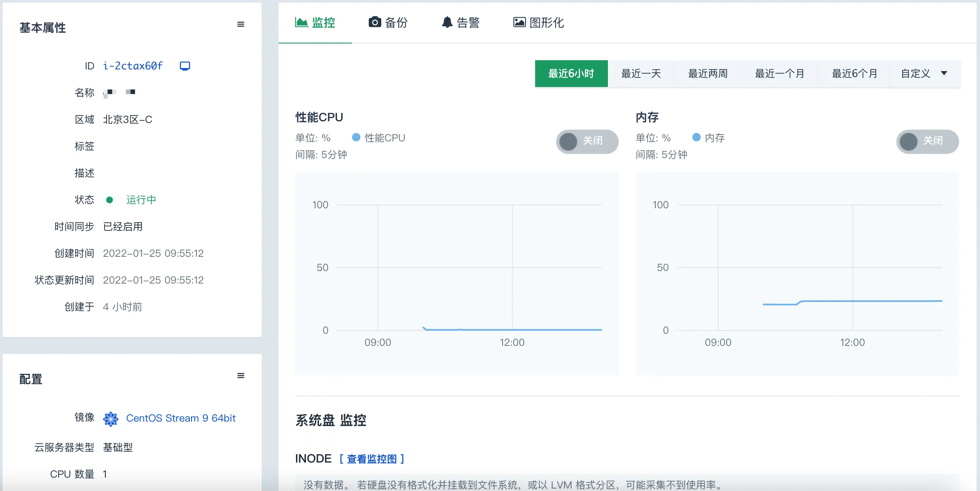Click the bell icon on 告警 tab
This screenshot has width=980, height=491.
[447, 22]
